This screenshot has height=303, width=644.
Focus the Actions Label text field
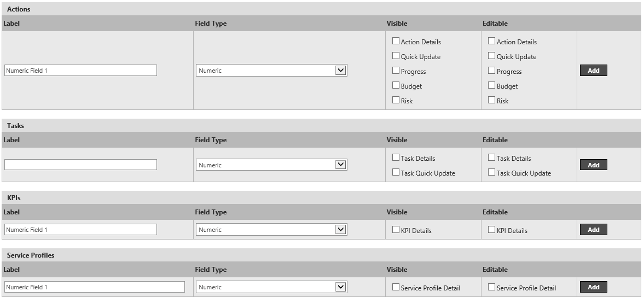point(80,71)
